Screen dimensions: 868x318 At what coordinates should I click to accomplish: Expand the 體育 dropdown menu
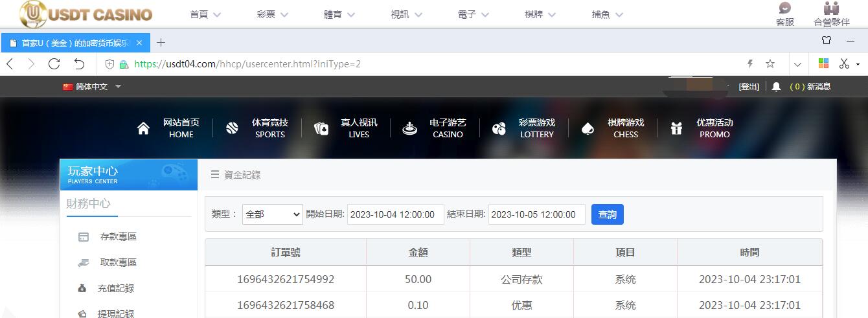coord(339,14)
